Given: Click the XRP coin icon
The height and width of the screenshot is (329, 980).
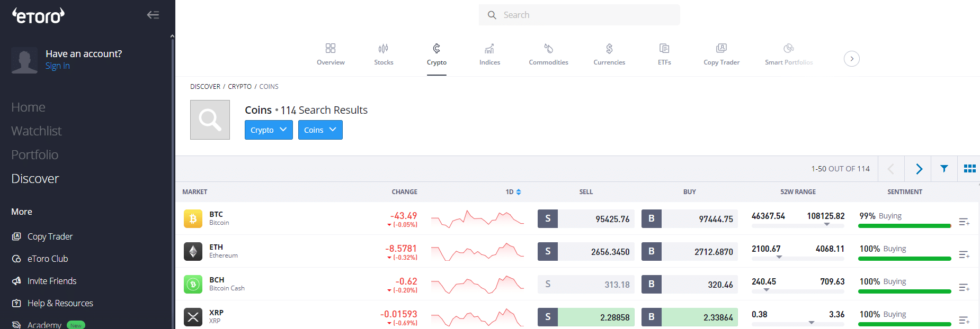Looking at the screenshot, I should coord(193,317).
